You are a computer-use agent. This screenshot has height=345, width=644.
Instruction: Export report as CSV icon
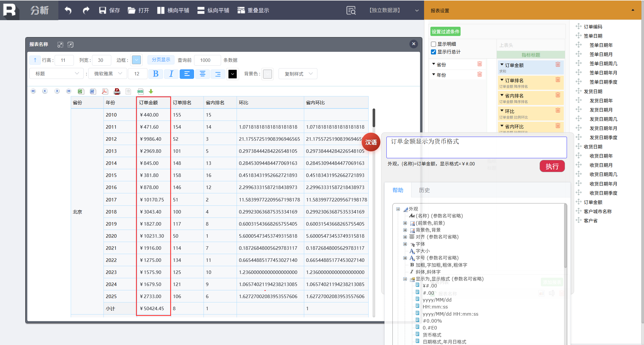pos(140,92)
